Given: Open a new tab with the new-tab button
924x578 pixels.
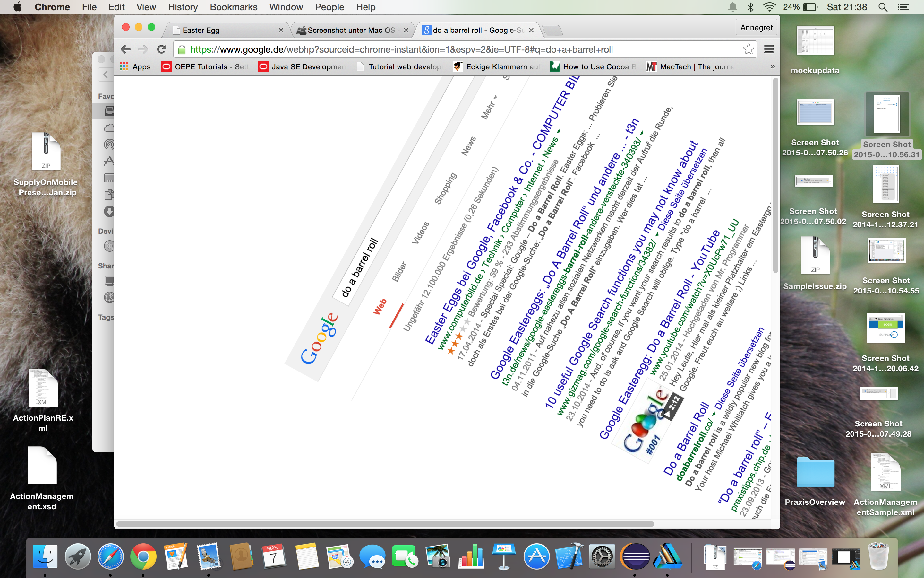Looking at the screenshot, I should coord(552,30).
